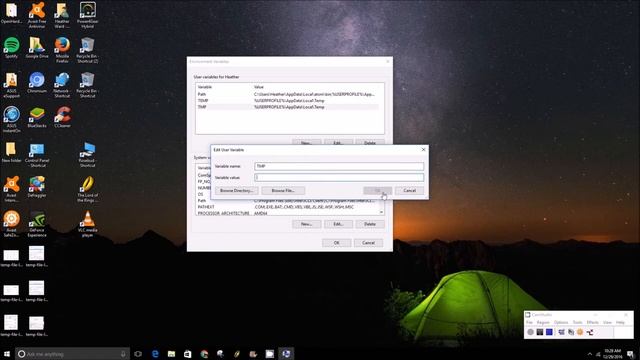Open File Explorer from the taskbar
Image resolution: width=640 pixels, height=360 pixels.
pos(171,354)
